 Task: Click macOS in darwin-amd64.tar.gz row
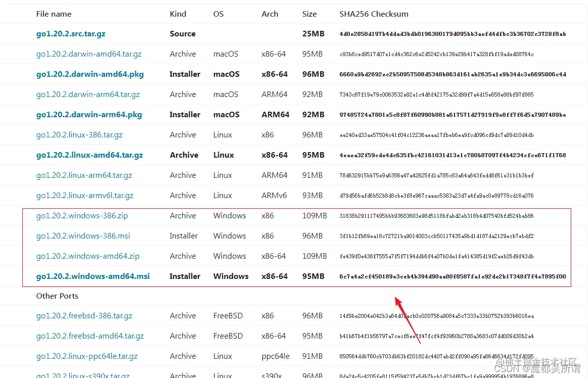[x=226, y=54]
